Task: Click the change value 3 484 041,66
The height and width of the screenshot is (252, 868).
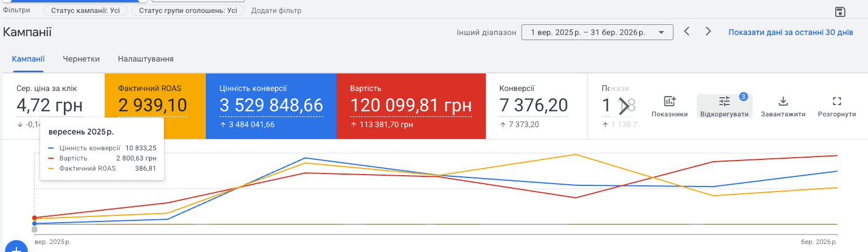Action: [x=252, y=124]
